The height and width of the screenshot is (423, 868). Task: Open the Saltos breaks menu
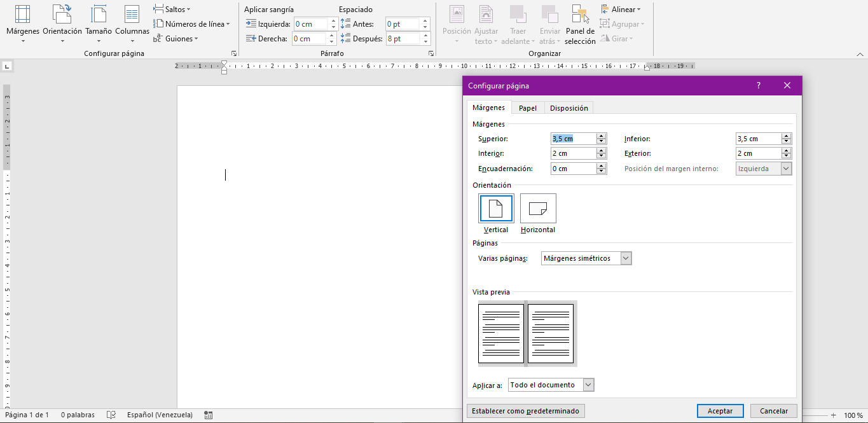(x=172, y=10)
